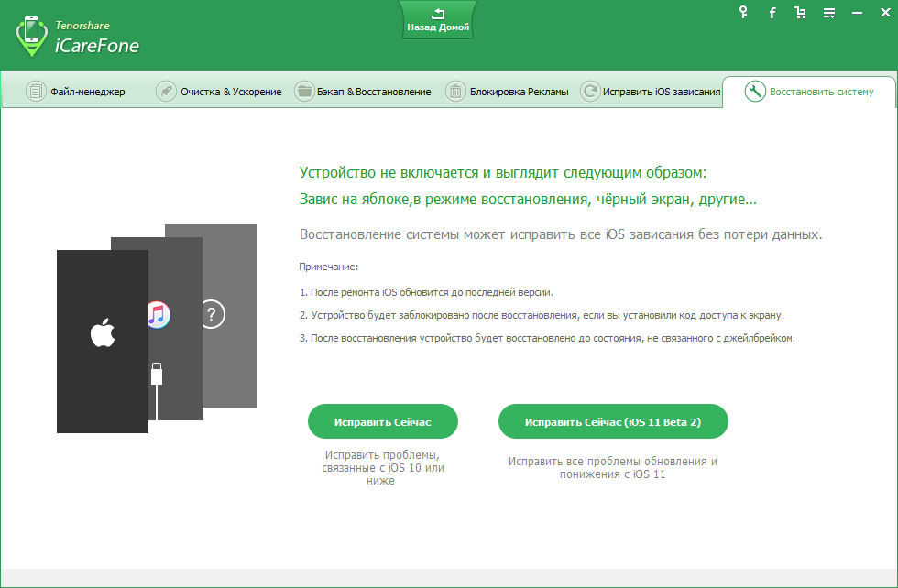Click note 1 'После ремонта iOS обновится'
This screenshot has width=898, height=588.
click(x=426, y=292)
